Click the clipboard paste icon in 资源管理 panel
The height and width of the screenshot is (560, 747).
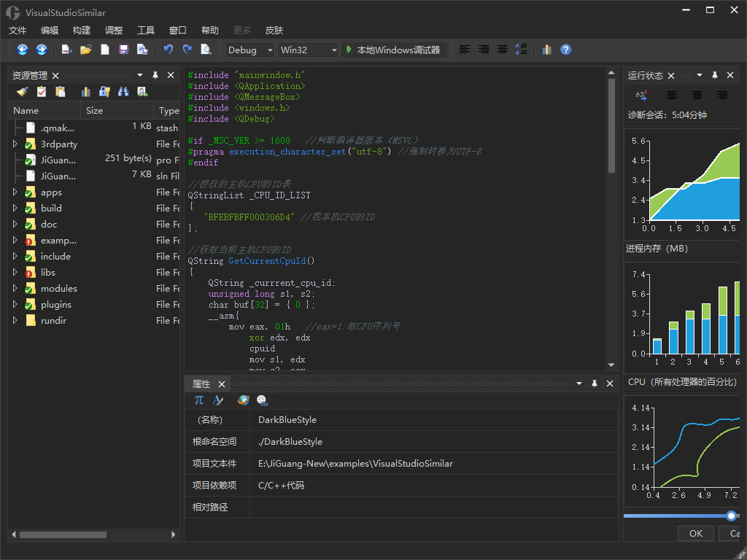tap(60, 91)
